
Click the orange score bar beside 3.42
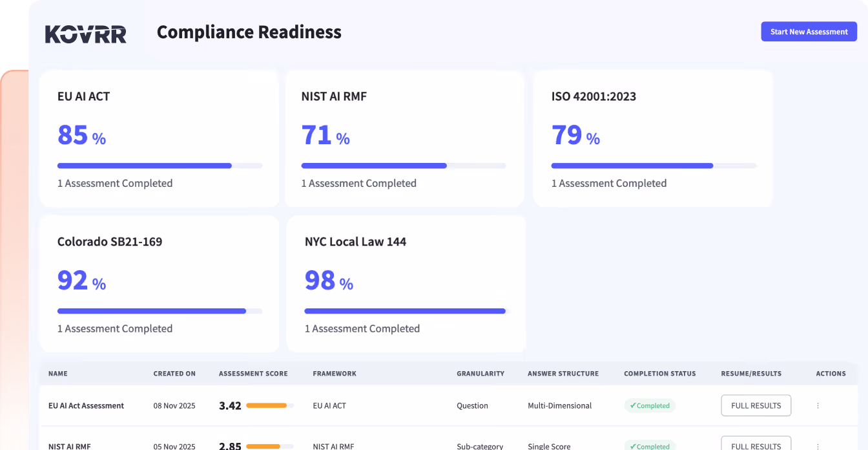coord(270,406)
